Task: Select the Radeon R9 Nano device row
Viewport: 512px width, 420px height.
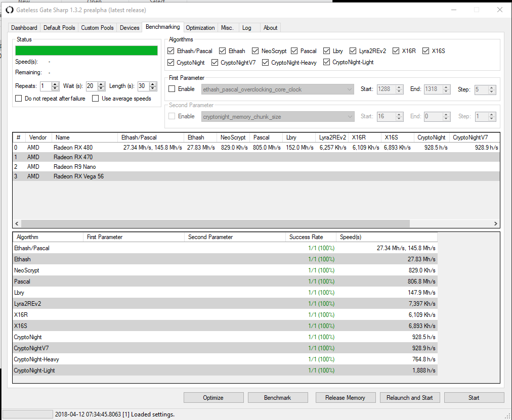Action: click(x=256, y=167)
